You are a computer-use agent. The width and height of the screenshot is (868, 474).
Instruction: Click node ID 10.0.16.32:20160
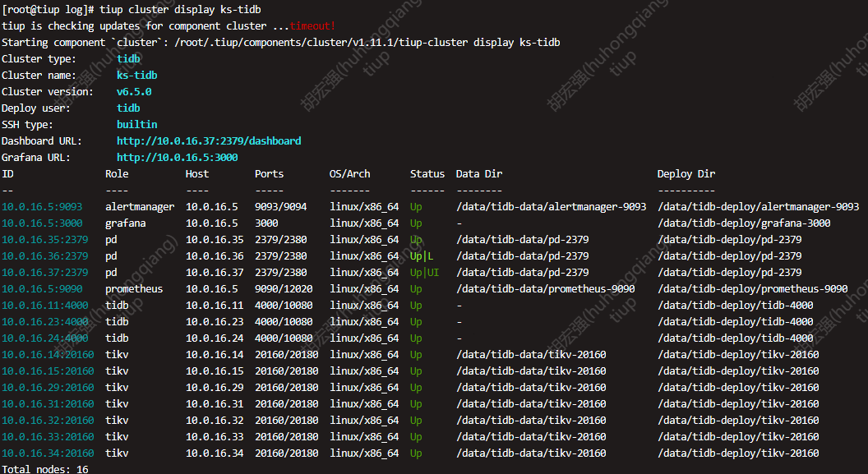pyautogui.click(x=48, y=421)
